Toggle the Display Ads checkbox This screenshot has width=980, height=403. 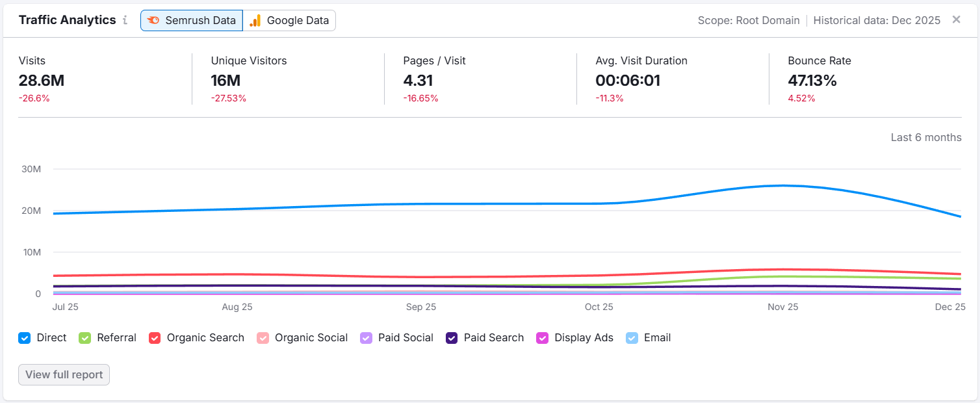[x=542, y=338]
